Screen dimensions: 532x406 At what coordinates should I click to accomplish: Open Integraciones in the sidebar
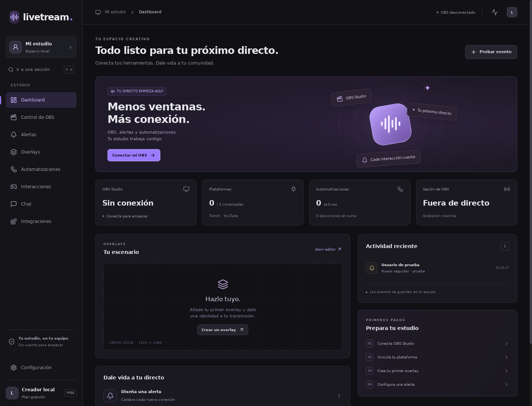tap(41, 221)
